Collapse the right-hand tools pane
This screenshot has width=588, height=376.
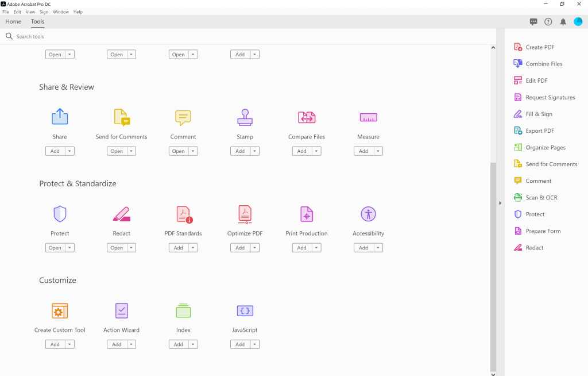[x=500, y=202]
